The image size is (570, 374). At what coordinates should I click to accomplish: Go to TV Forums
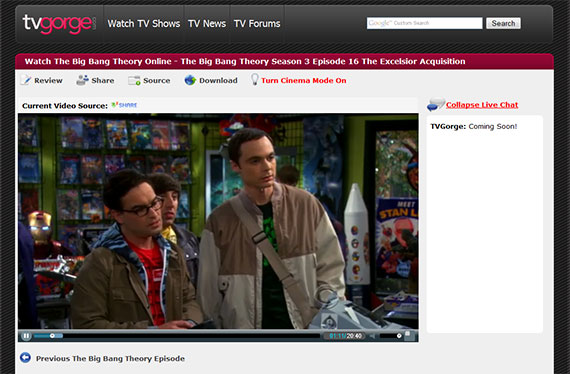coord(257,24)
